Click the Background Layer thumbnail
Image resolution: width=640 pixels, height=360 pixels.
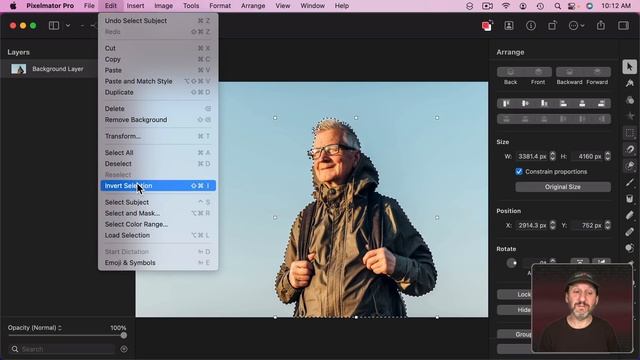coord(18,69)
